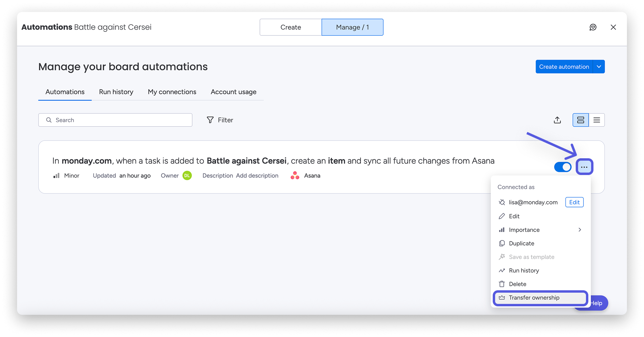Viewport: 644px width, 337px height.
Task: Click the disconnect plug icon beside lisa@monday.com
Action: click(x=502, y=202)
